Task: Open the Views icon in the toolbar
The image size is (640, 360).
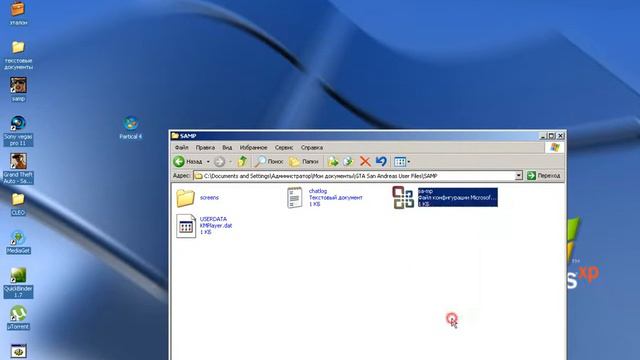Action: coord(400,162)
